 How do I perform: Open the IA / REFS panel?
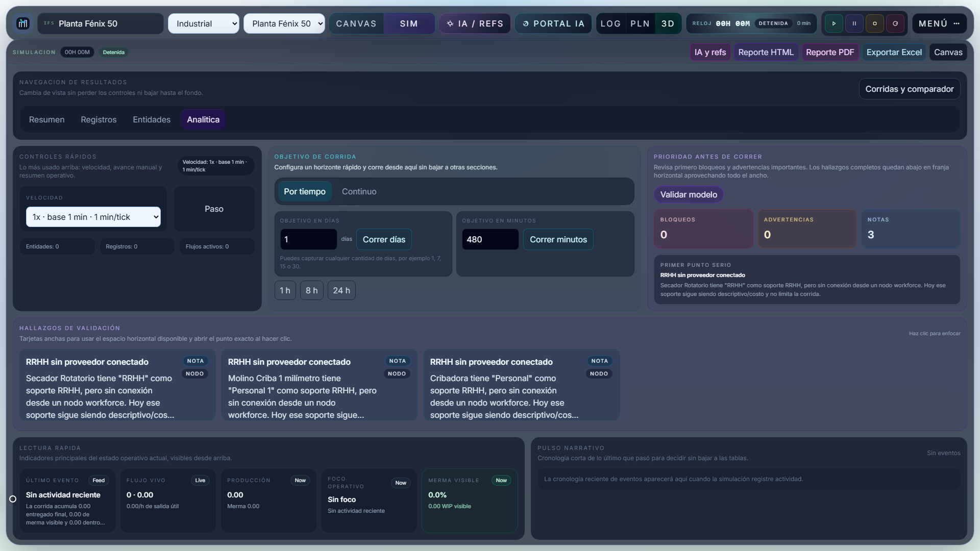pyautogui.click(x=475, y=23)
